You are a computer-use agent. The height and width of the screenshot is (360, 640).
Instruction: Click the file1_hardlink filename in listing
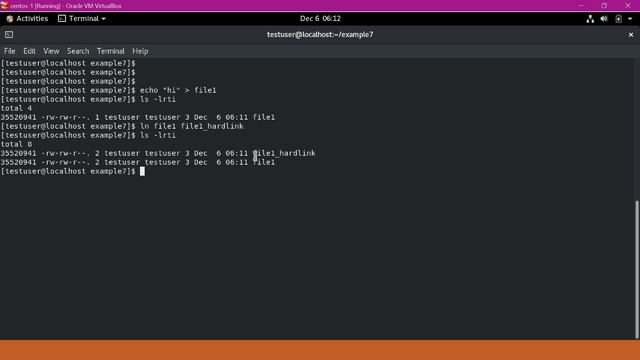tap(284, 153)
